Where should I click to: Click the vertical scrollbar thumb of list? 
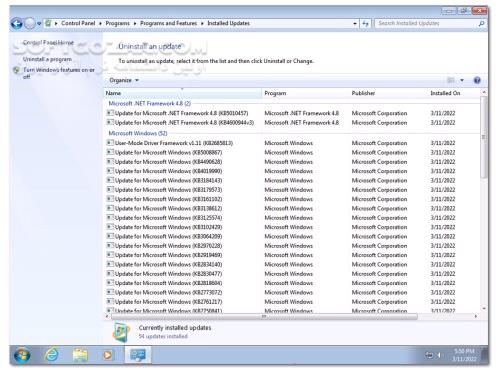click(484, 137)
